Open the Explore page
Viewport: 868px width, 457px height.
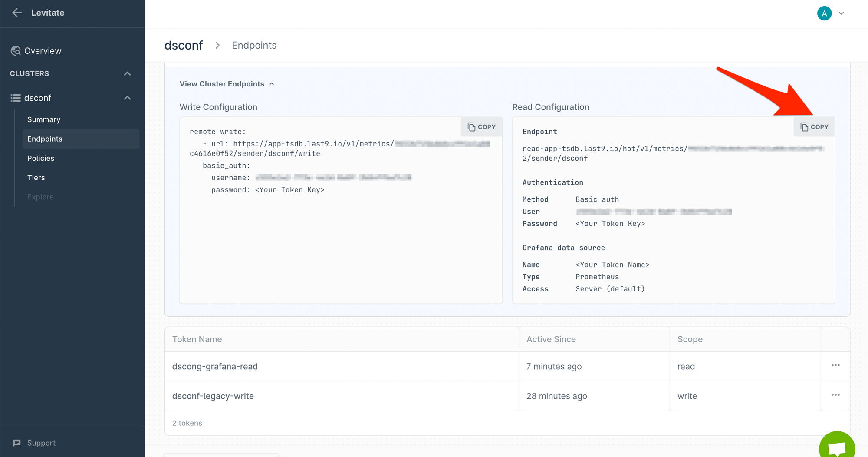[40, 197]
